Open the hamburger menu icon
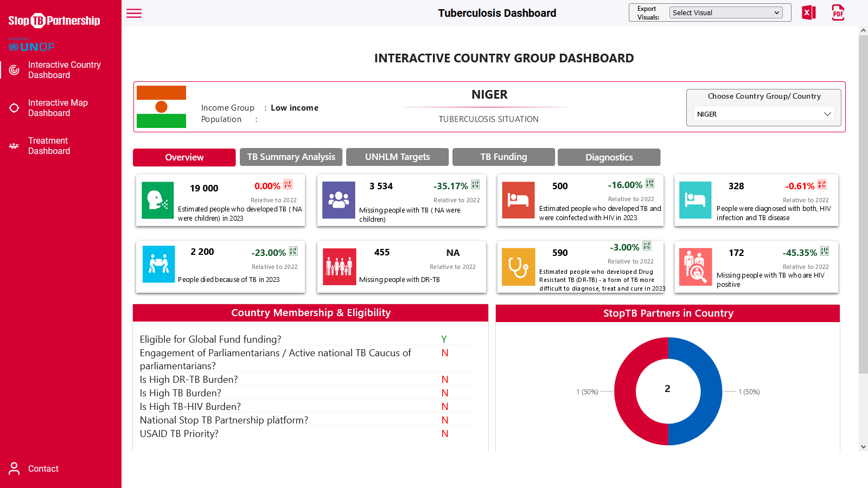This screenshot has height=488, width=868. pos(134,14)
